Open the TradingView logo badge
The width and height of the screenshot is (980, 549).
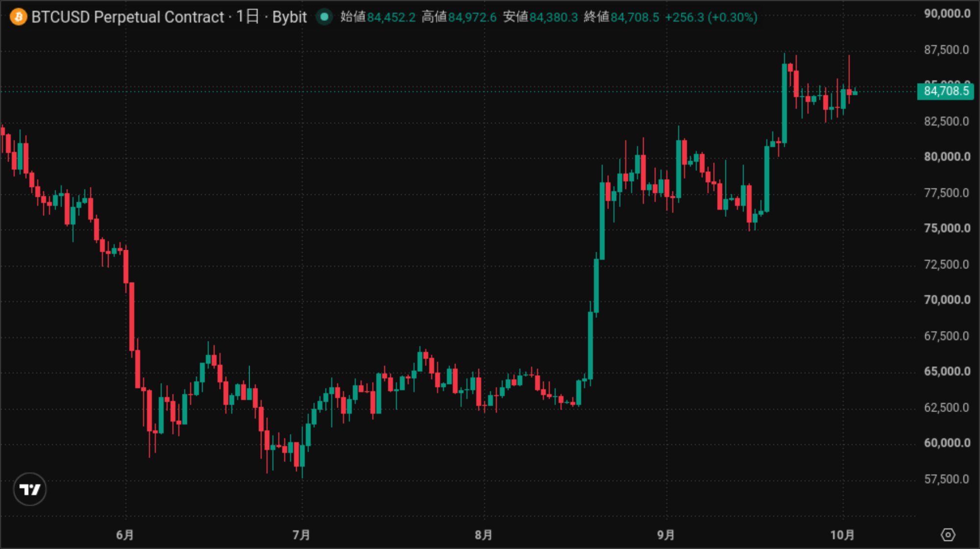pos(30,489)
